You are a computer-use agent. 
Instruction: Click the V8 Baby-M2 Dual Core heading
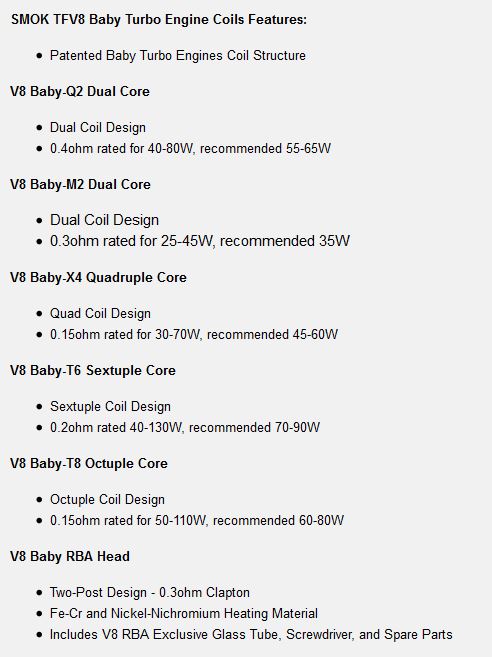80,185
